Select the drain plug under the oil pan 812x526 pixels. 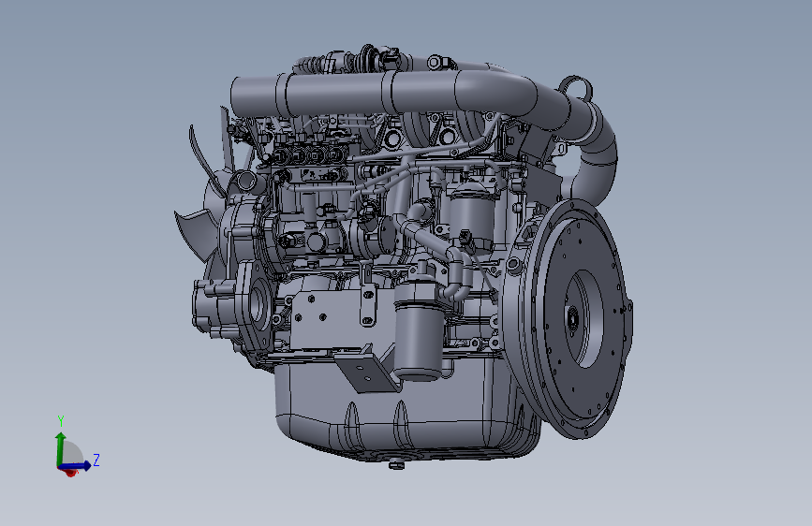click(396, 465)
